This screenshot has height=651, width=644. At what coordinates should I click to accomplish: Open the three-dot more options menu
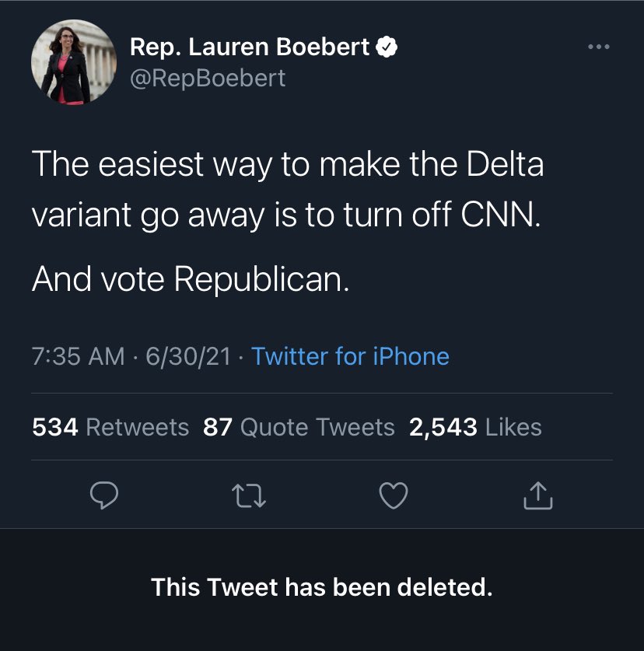[598, 47]
